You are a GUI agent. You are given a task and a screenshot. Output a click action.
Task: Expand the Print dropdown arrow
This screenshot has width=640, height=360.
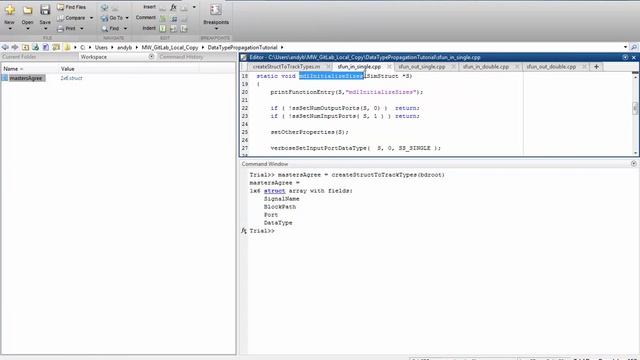(82, 29)
